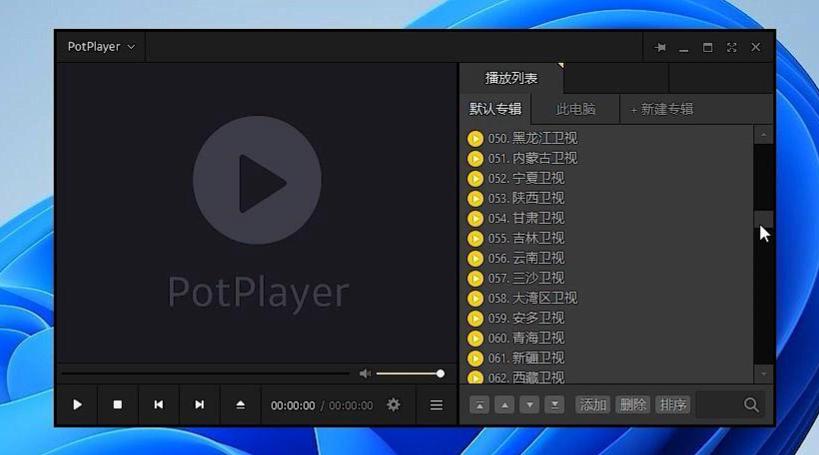Click on the volume slider track

(410, 374)
